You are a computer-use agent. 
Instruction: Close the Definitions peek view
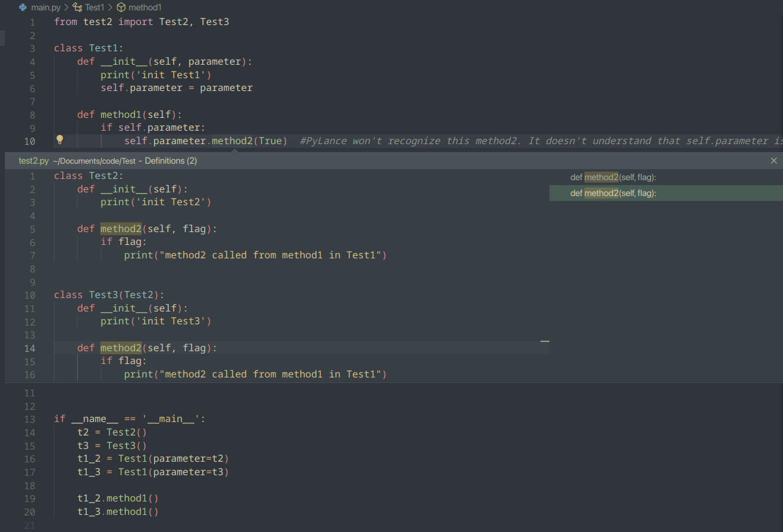(x=773, y=160)
